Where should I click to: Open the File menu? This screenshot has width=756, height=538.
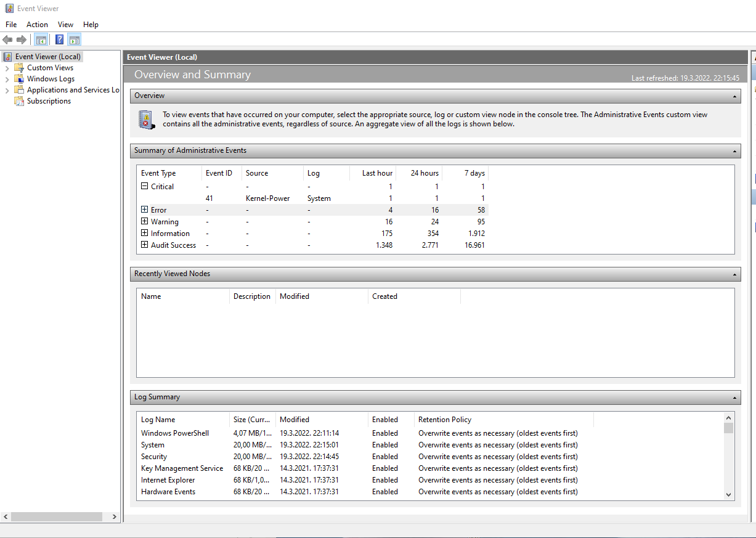pos(11,25)
